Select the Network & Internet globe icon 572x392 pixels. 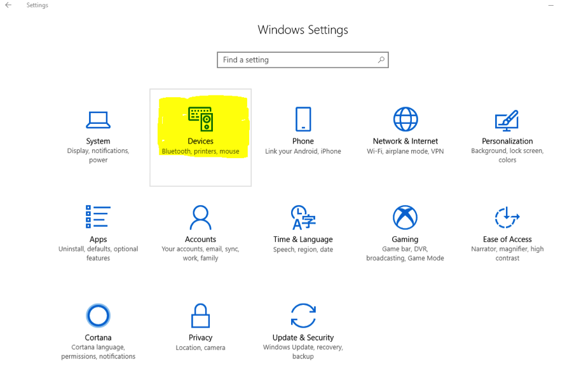pos(405,119)
